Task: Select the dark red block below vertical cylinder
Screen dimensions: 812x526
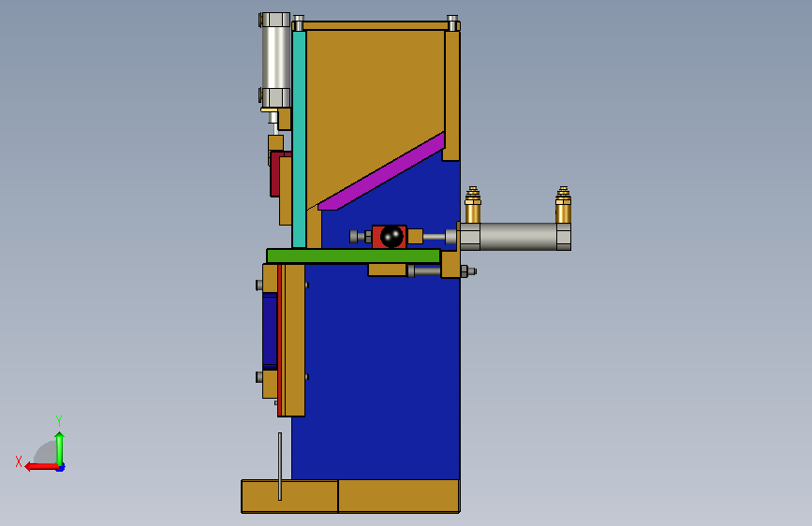Action: pyautogui.click(x=274, y=174)
